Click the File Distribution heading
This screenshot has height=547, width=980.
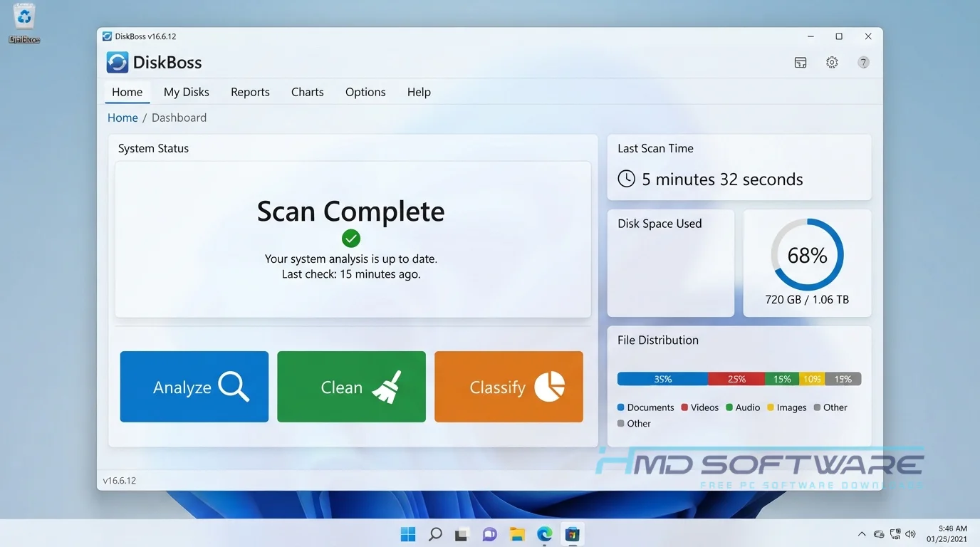658,340
